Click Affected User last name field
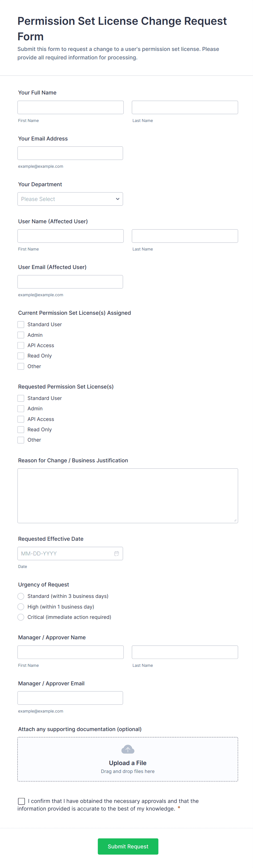 pyautogui.click(x=185, y=236)
